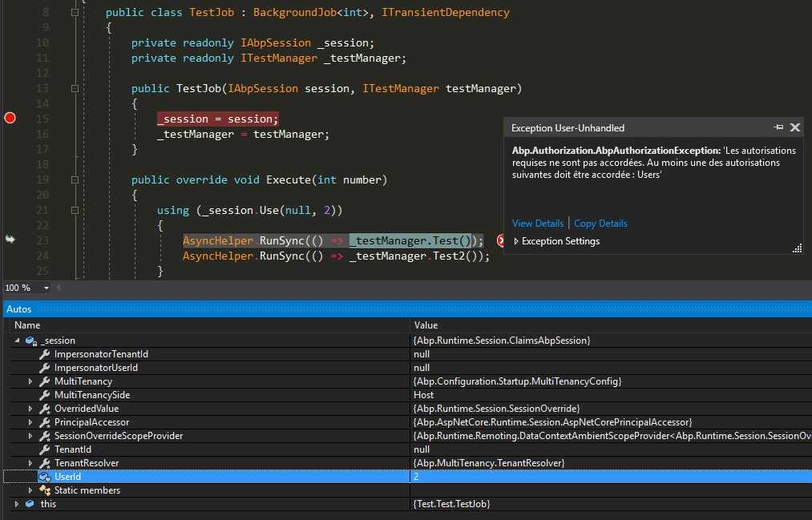Click the UserId property icon
This screenshot has width=812, height=520.
click(43, 476)
